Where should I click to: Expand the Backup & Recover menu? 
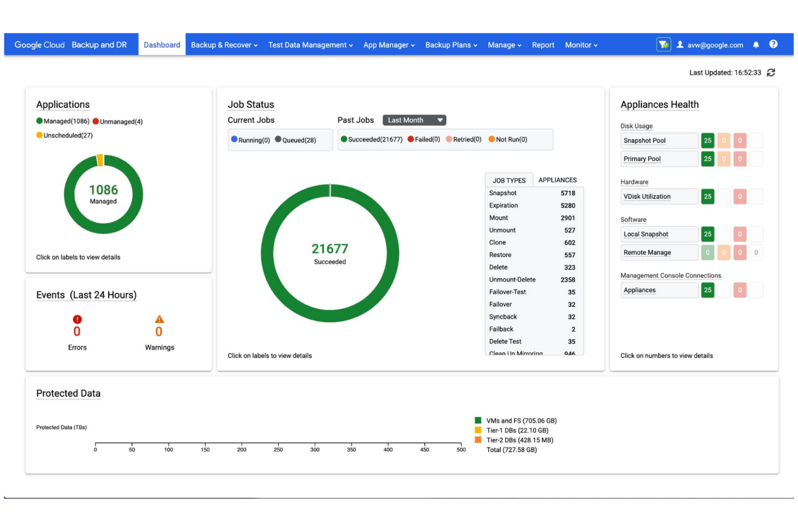point(224,45)
